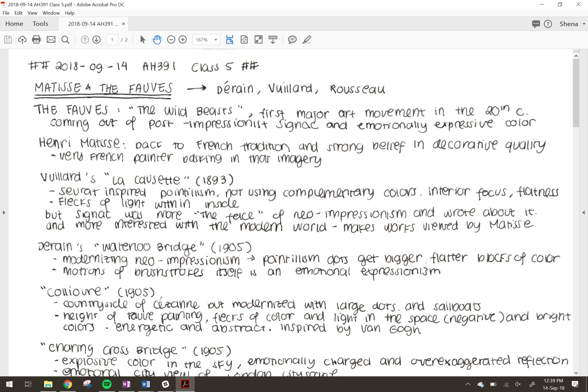588x392 pixels.
Task: Print the document using printer icon
Action: tap(36, 40)
